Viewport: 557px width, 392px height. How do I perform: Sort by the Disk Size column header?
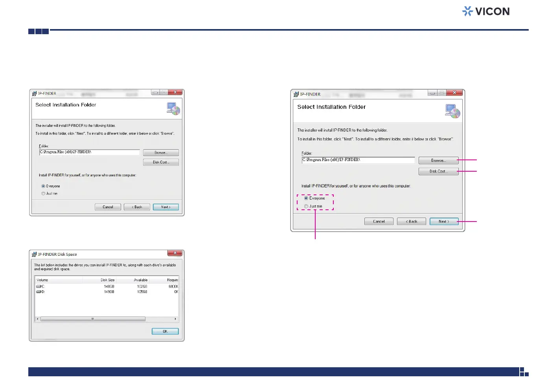(x=99, y=280)
